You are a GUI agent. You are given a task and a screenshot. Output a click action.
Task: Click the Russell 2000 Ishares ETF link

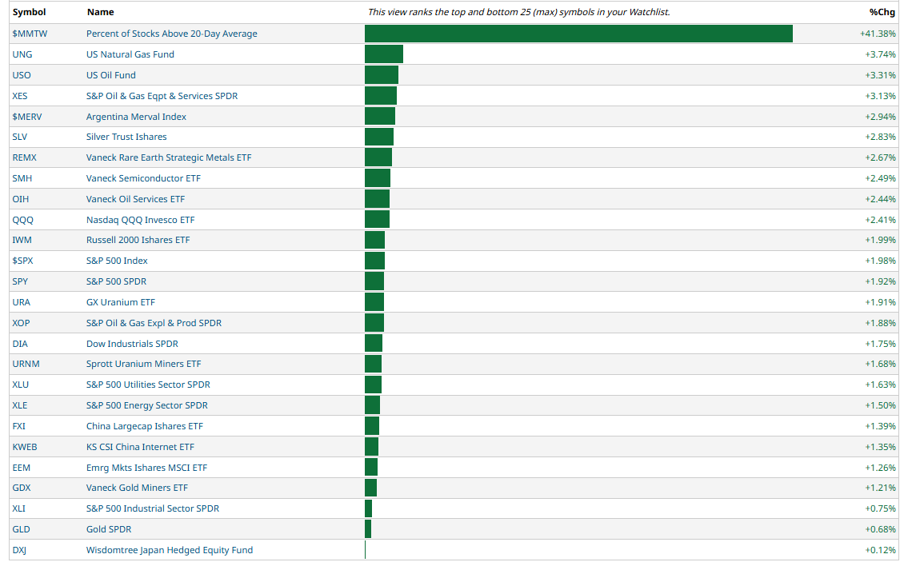(x=138, y=240)
